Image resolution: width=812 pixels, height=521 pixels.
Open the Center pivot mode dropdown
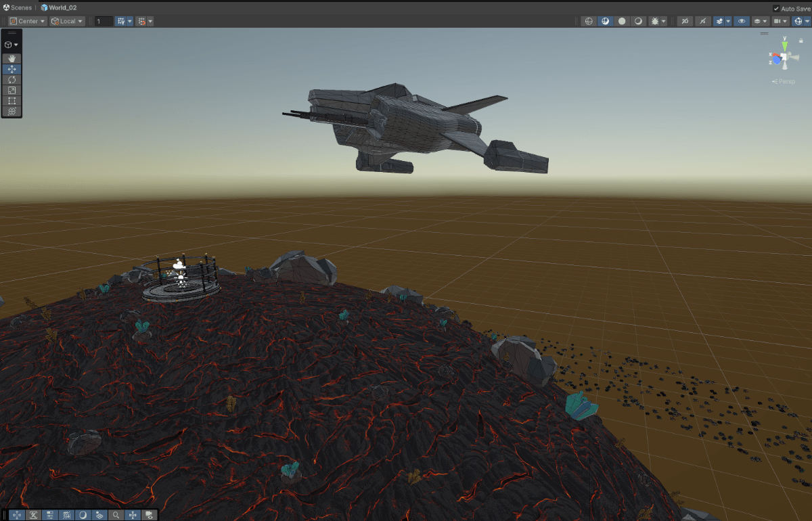pos(26,21)
